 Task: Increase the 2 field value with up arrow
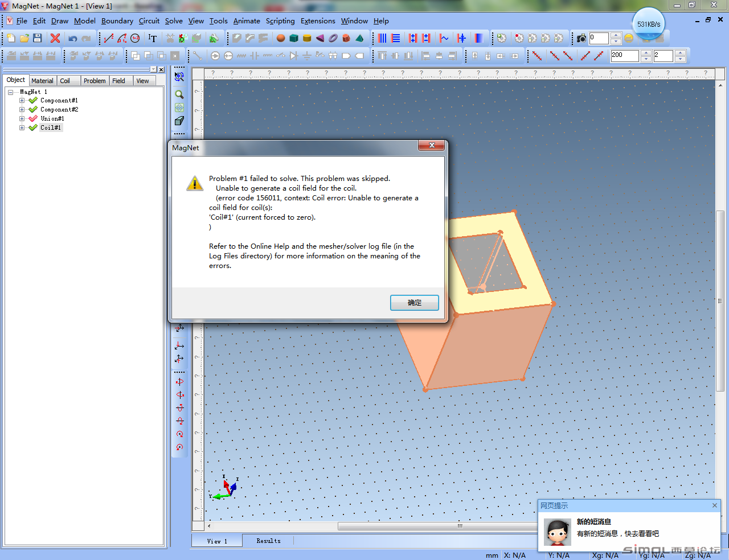(x=680, y=53)
